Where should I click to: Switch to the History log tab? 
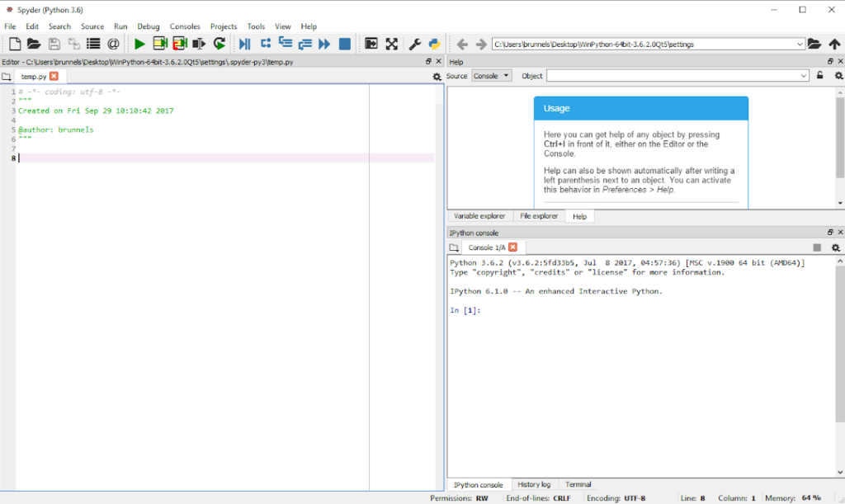tap(534, 485)
